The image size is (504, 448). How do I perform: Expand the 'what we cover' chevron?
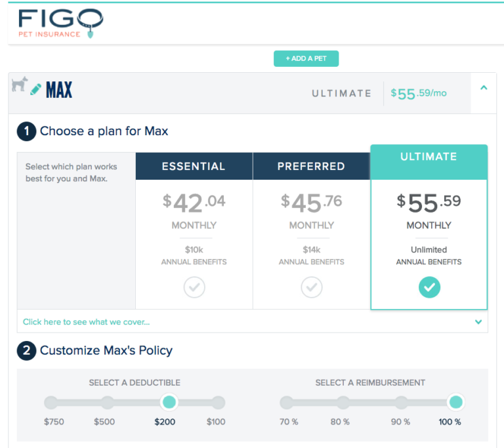pos(478,321)
